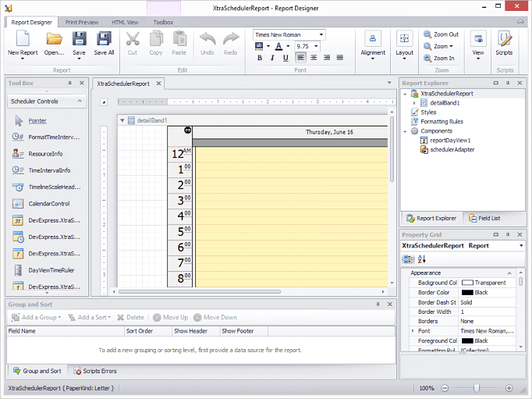Screen dimensions: 532x399
Task: Pin the Group and Sort panel
Action: (x=378, y=305)
